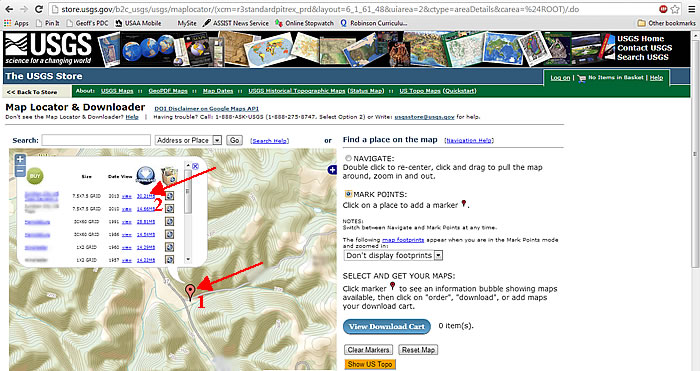
Task: Click the green BUY icon
Action: point(35,176)
